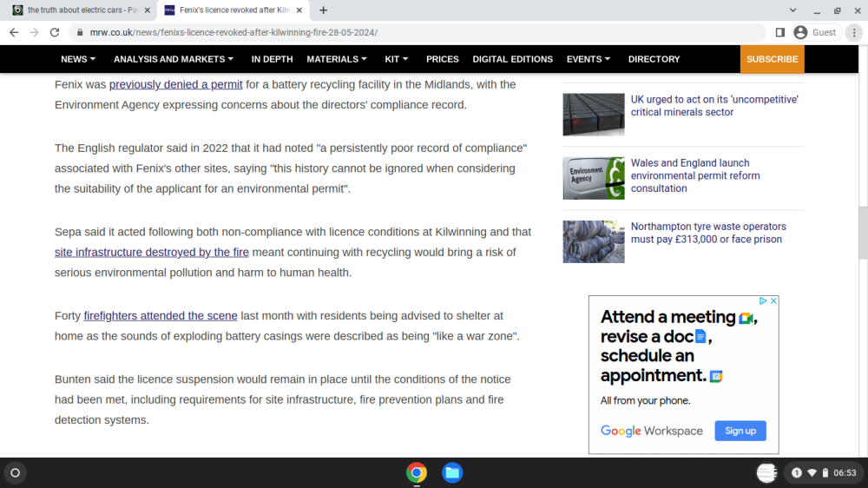Viewport: 868px width, 488px height.
Task: Go to the PRICES page
Action: tap(443, 59)
